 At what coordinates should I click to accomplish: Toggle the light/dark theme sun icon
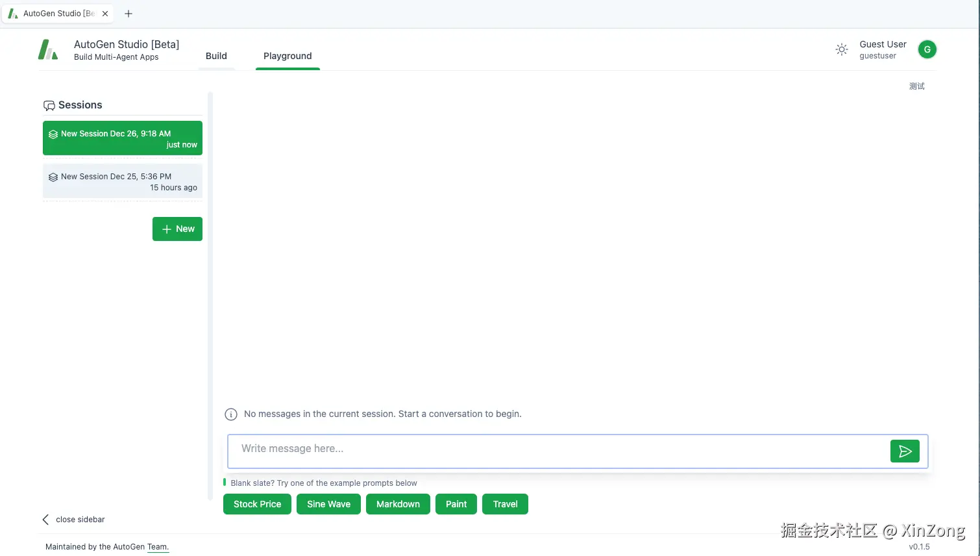pyautogui.click(x=842, y=49)
